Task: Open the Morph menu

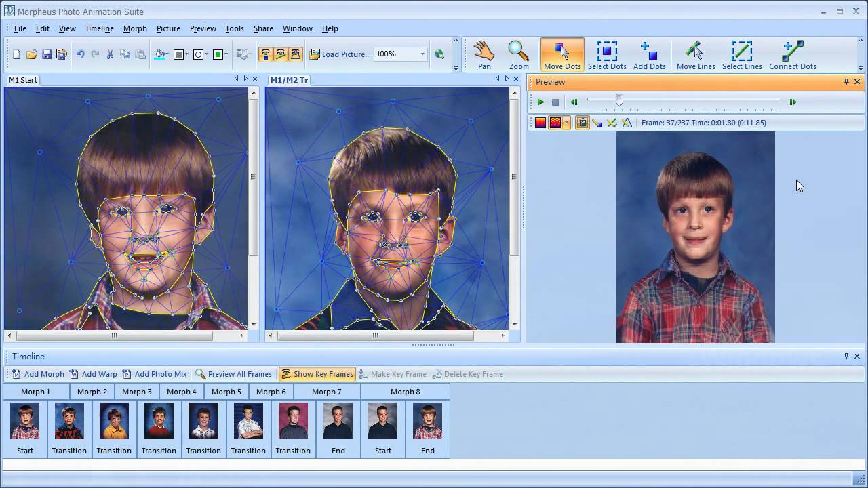Action: click(x=135, y=28)
